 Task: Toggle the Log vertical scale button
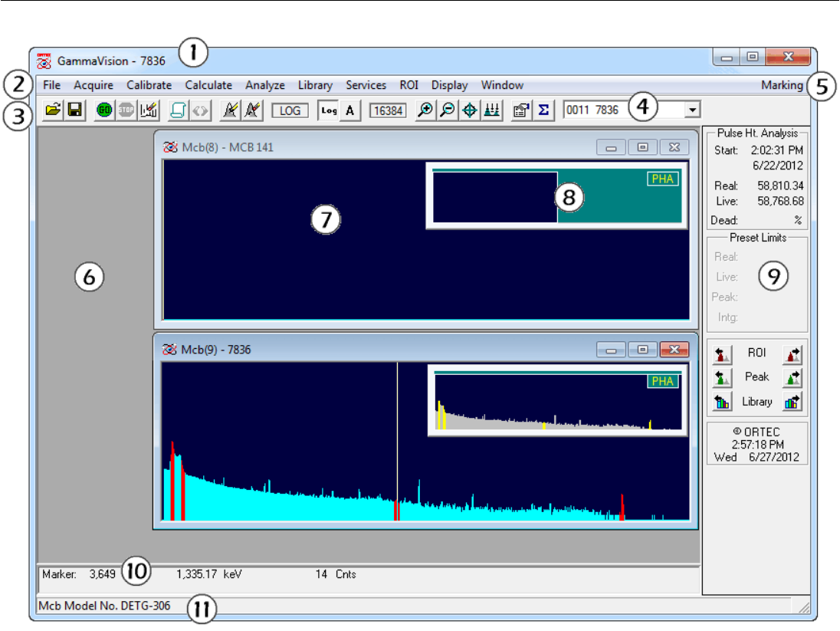pos(329,110)
